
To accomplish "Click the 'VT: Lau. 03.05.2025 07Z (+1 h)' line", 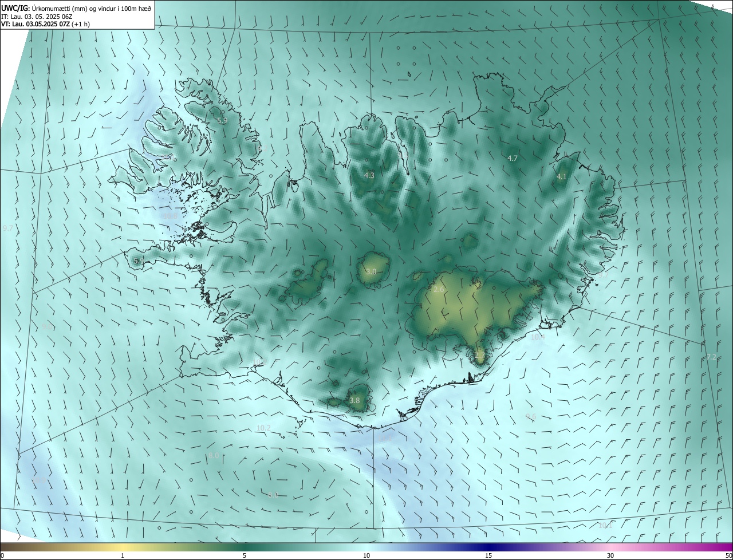I will [x=46, y=24].
